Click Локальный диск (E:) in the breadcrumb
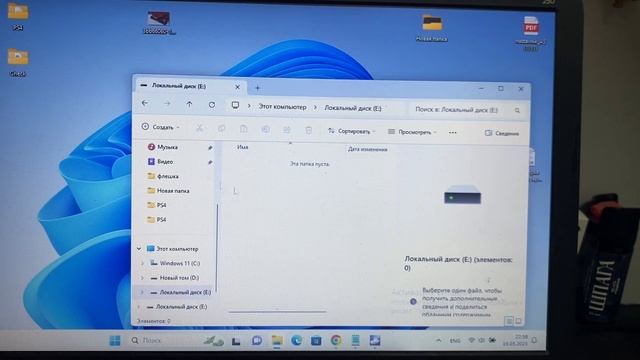 tap(353, 108)
